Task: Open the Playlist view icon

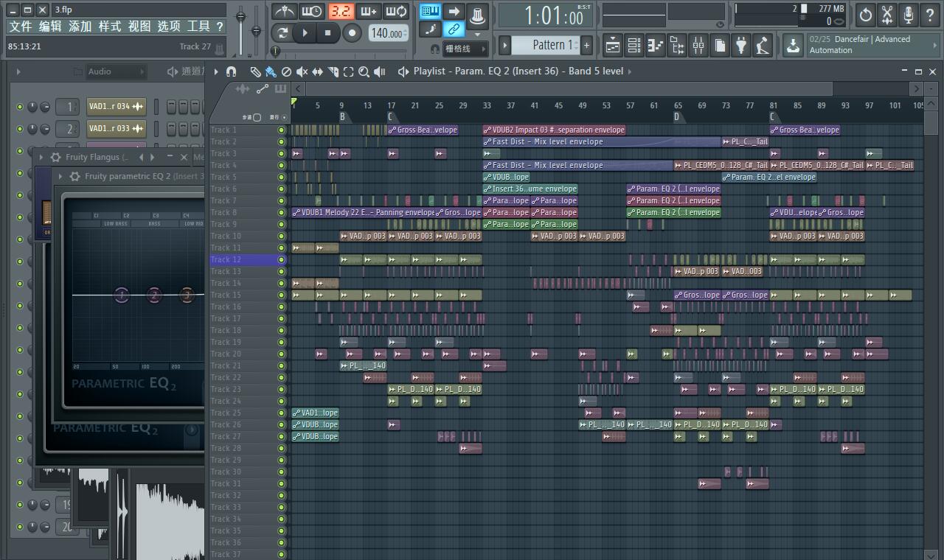Action: point(612,46)
